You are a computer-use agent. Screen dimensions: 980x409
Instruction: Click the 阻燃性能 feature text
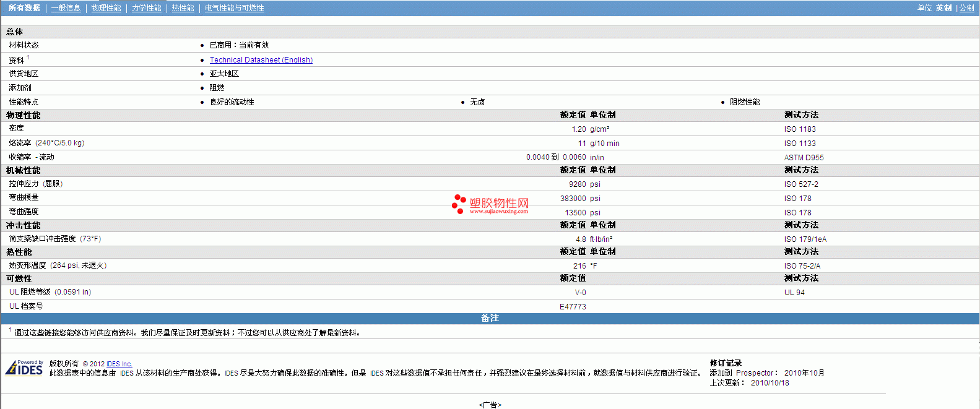click(x=745, y=102)
